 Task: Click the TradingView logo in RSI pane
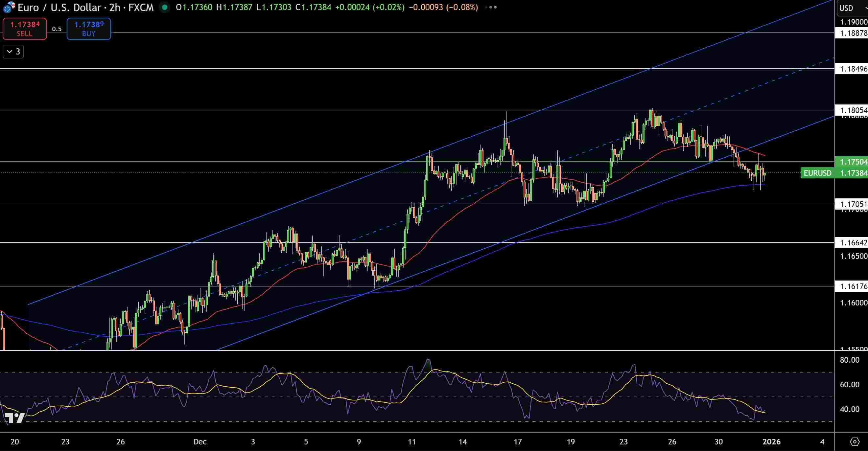click(x=15, y=418)
